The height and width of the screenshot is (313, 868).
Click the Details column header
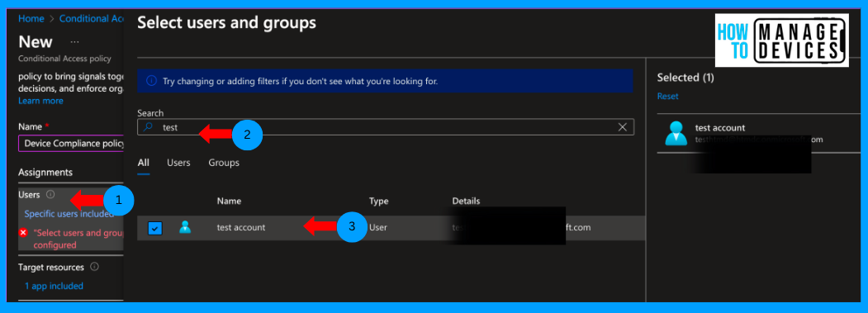[x=466, y=201]
